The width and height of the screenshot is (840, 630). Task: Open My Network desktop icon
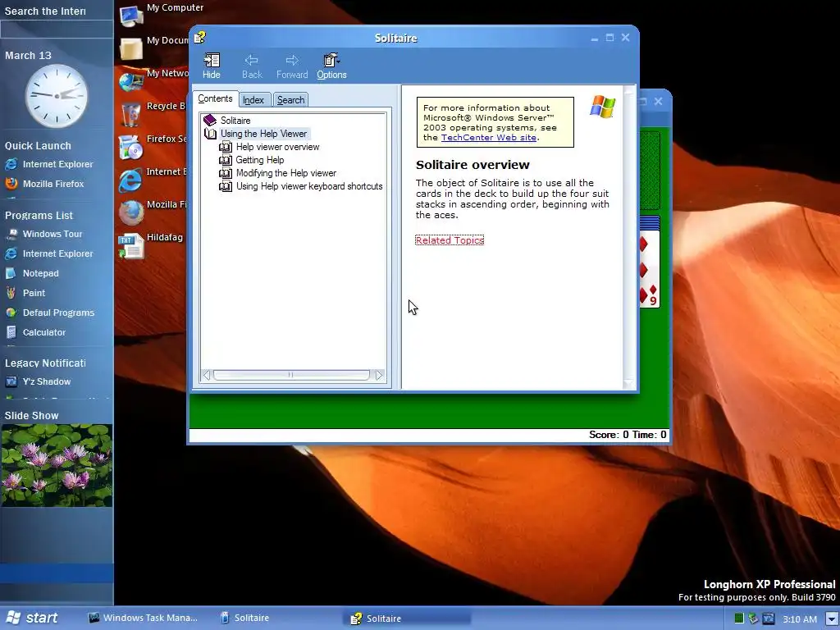[131, 81]
